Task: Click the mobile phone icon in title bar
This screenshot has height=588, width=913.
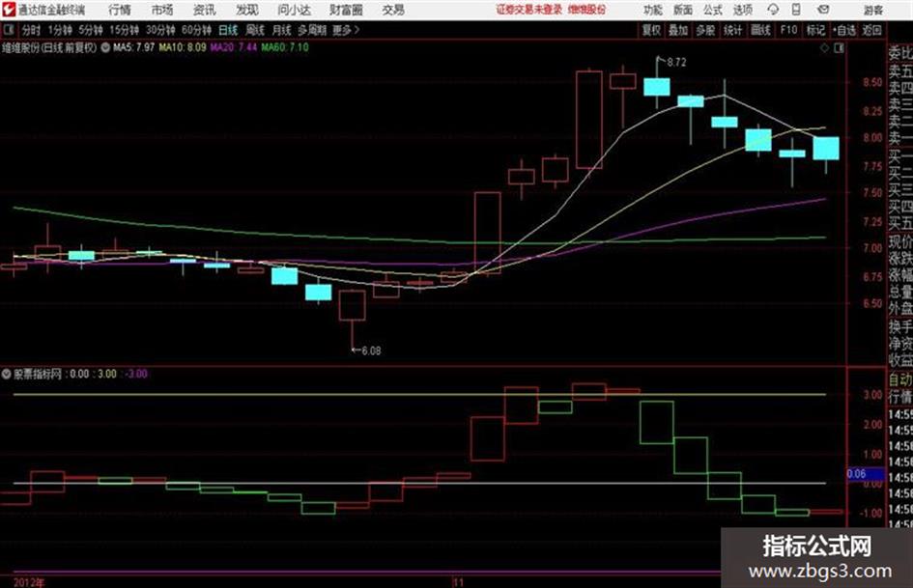Action: coord(796,10)
